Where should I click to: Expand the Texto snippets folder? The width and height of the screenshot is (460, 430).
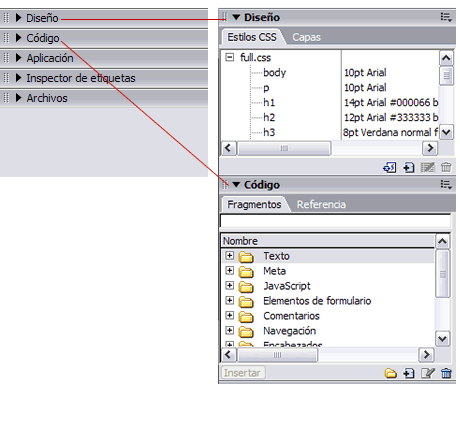[229, 256]
